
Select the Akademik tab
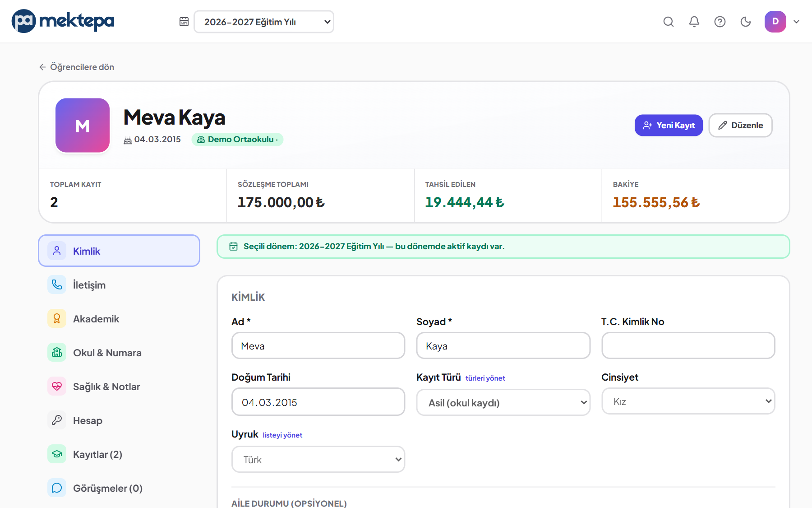coord(119,318)
